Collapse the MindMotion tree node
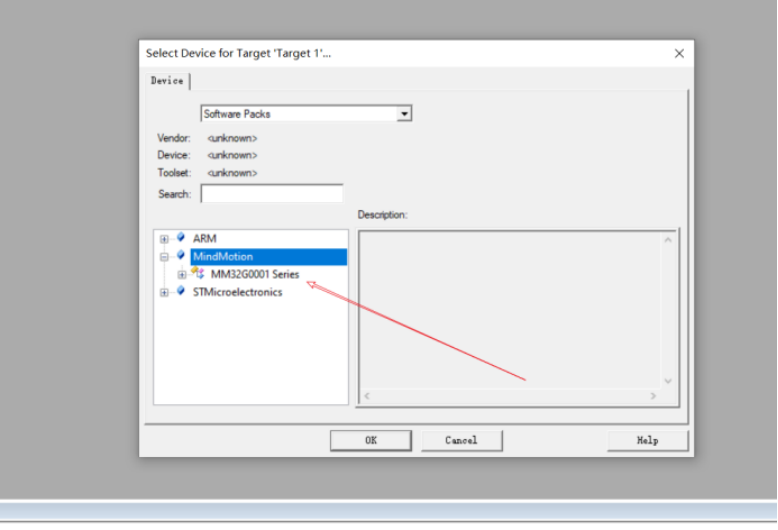778x530 pixels. pos(164,257)
